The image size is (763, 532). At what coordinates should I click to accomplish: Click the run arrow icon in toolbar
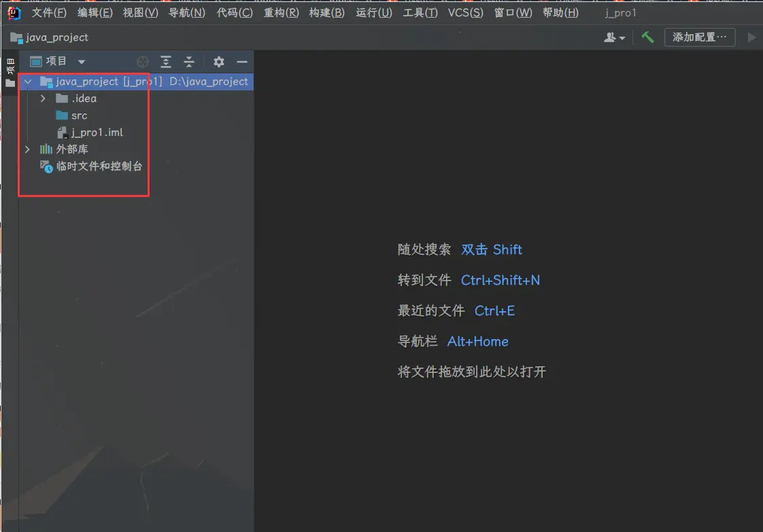click(x=751, y=37)
